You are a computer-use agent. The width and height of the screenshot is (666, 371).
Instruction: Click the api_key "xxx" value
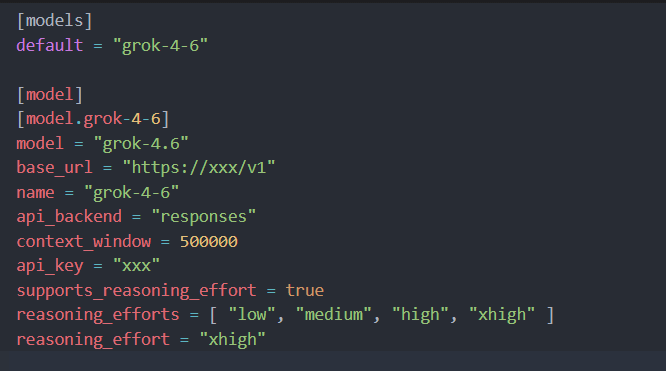136,266
